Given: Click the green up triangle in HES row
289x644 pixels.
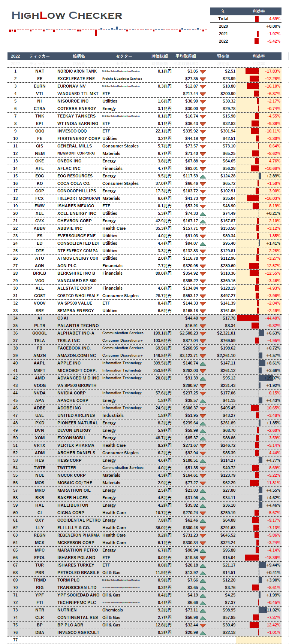Looking at the screenshot, I should (x=203, y=461).
